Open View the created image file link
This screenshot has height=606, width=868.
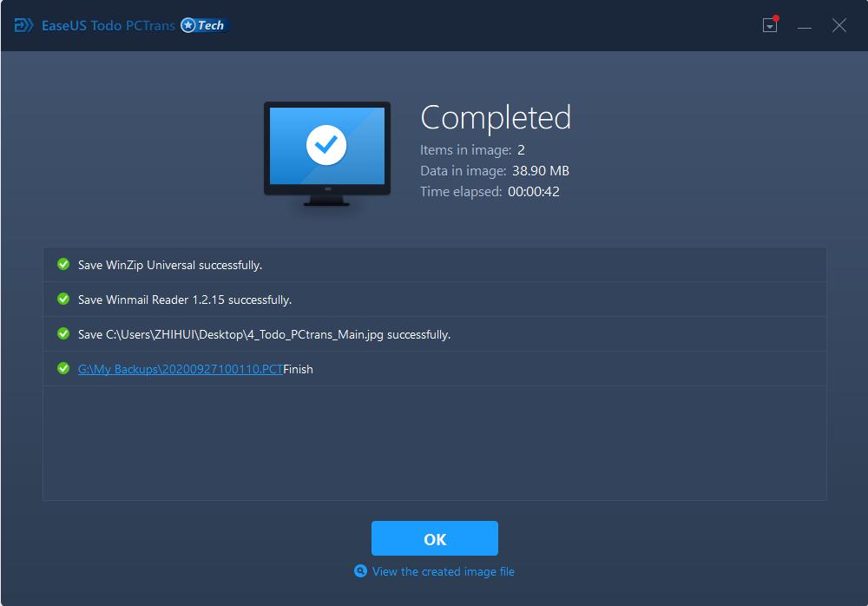[x=443, y=571]
